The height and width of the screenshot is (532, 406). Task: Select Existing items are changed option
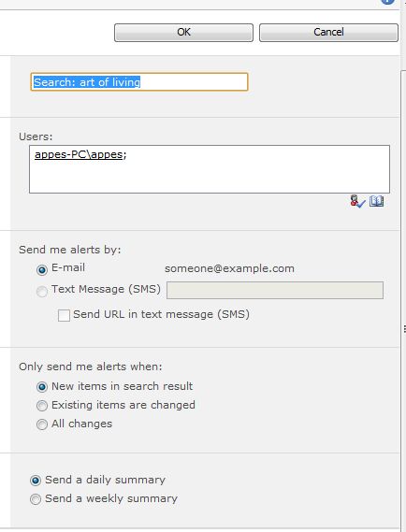point(42,406)
